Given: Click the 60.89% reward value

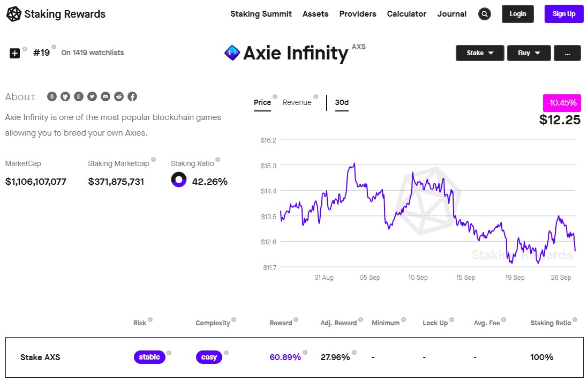Looking at the screenshot, I should point(285,357).
